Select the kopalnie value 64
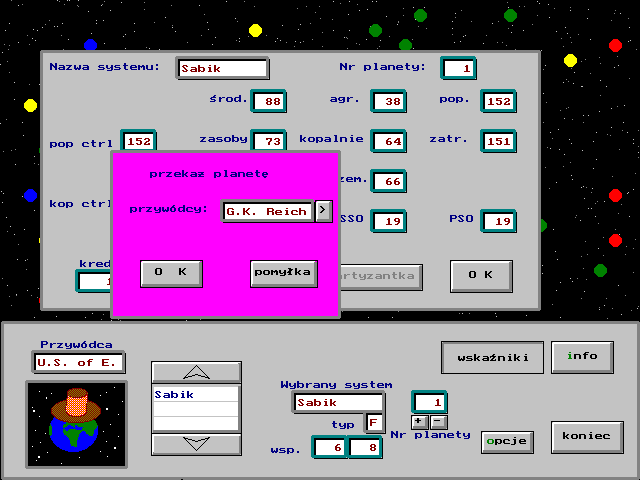640x480 pixels. point(389,141)
